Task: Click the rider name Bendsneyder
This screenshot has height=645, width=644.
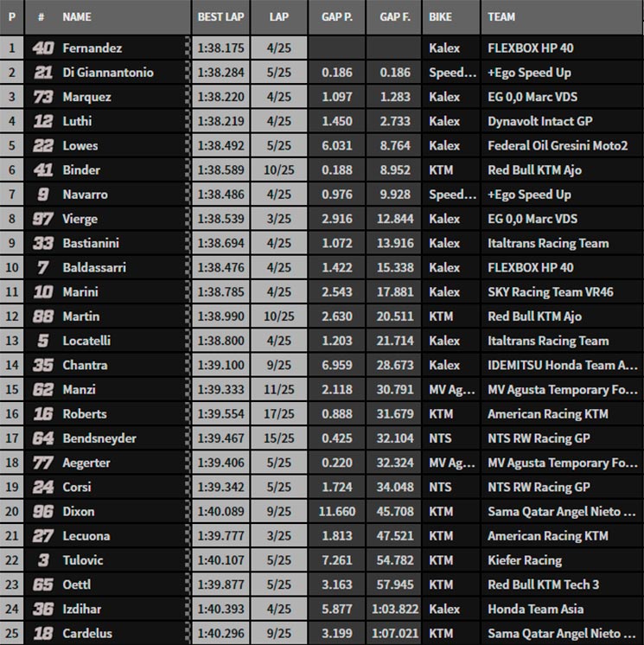Action: [99, 438]
